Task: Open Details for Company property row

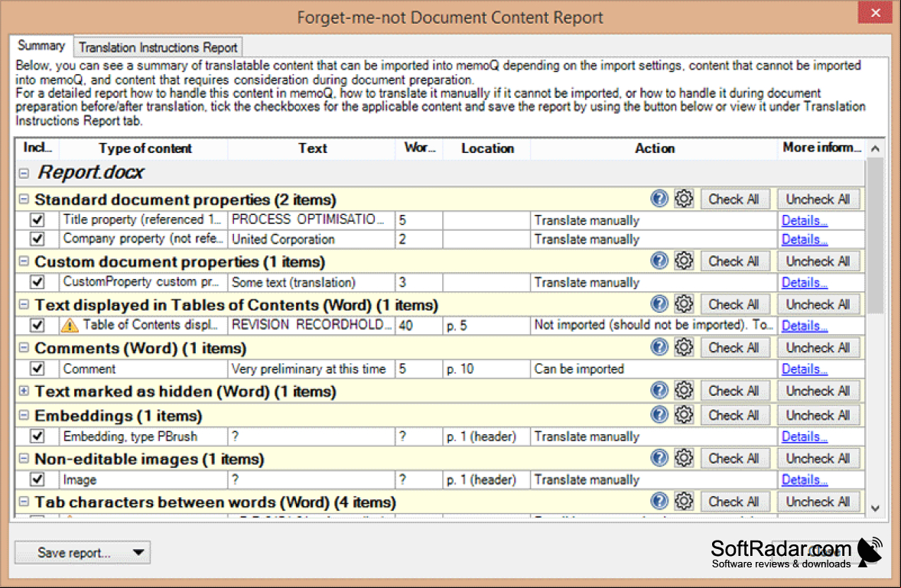Action: tap(805, 239)
